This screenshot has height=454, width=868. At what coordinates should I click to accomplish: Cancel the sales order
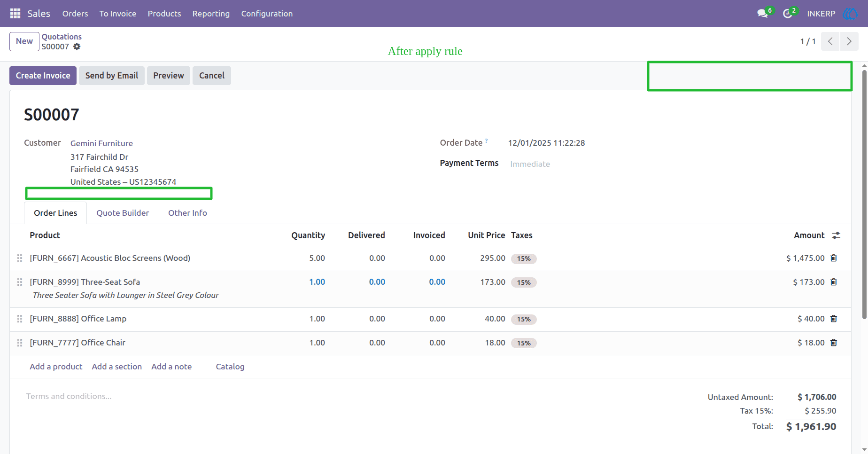click(212, 76)
